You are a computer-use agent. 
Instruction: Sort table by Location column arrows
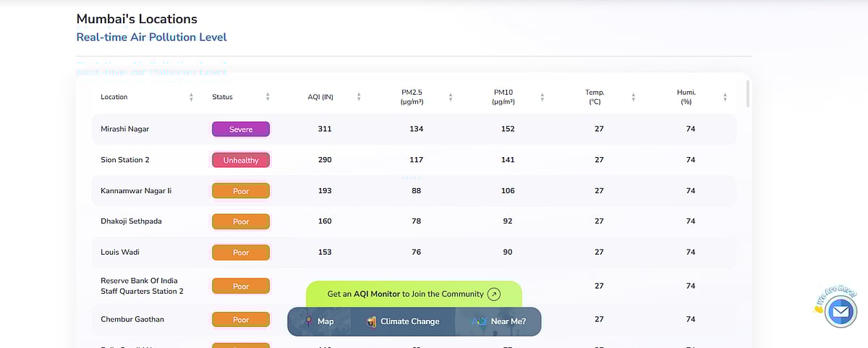tap(191, 97)
